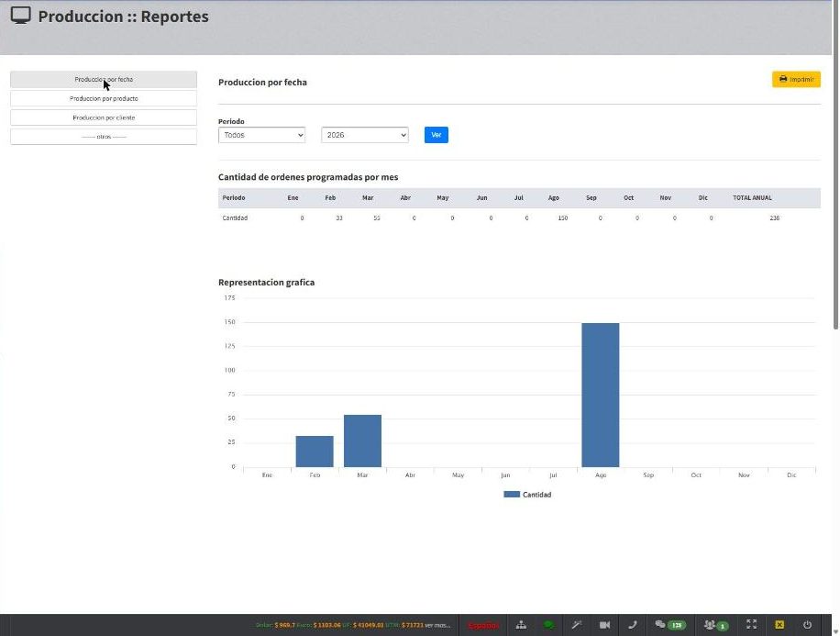The image size is (840, 636).
Task: Open the organization chart icon in bottom bar
Action: point(521,625)
